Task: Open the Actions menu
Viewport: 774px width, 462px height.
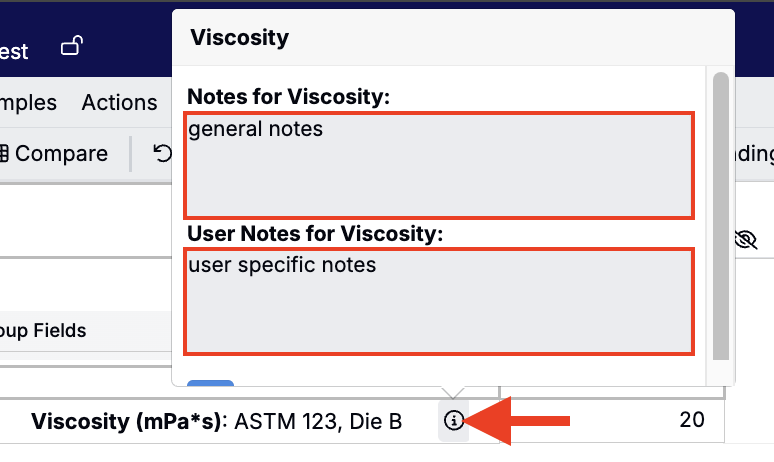Action: [119, 103]
